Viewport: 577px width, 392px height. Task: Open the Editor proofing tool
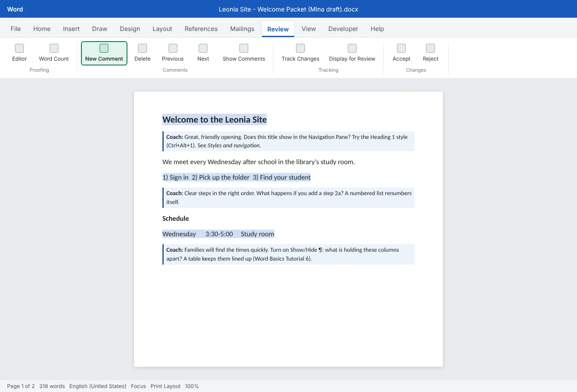pyautogui.click(x=19, y=53)
